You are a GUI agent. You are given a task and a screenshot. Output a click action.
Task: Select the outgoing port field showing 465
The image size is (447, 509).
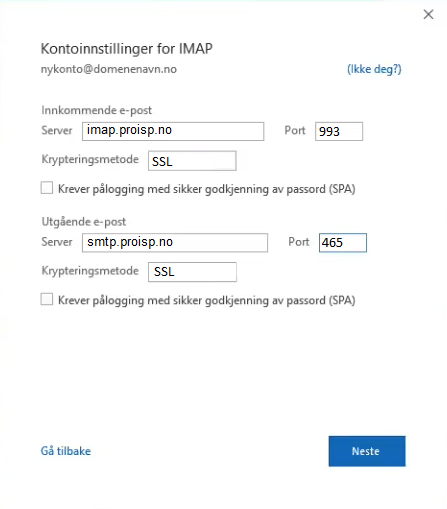click(343, 243)
